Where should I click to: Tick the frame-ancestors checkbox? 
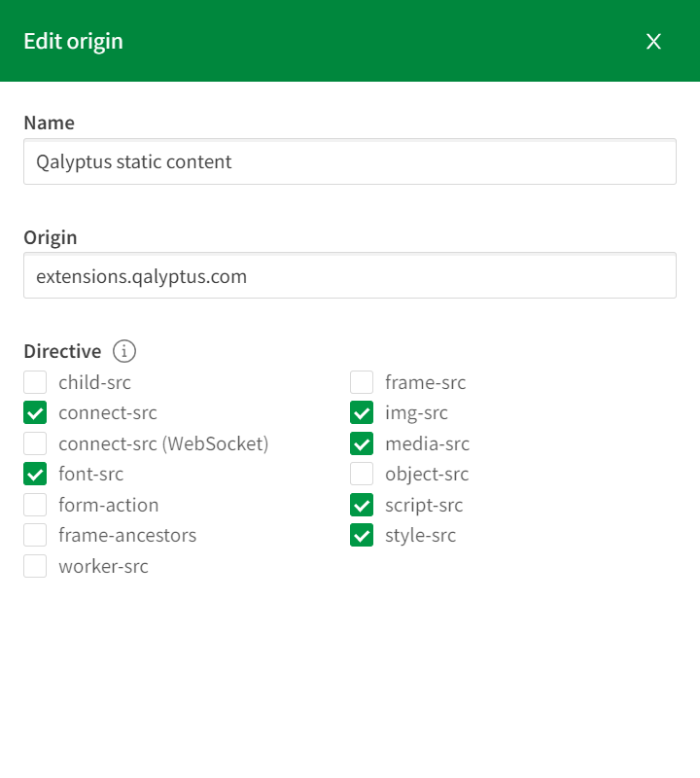coord(35,536)
